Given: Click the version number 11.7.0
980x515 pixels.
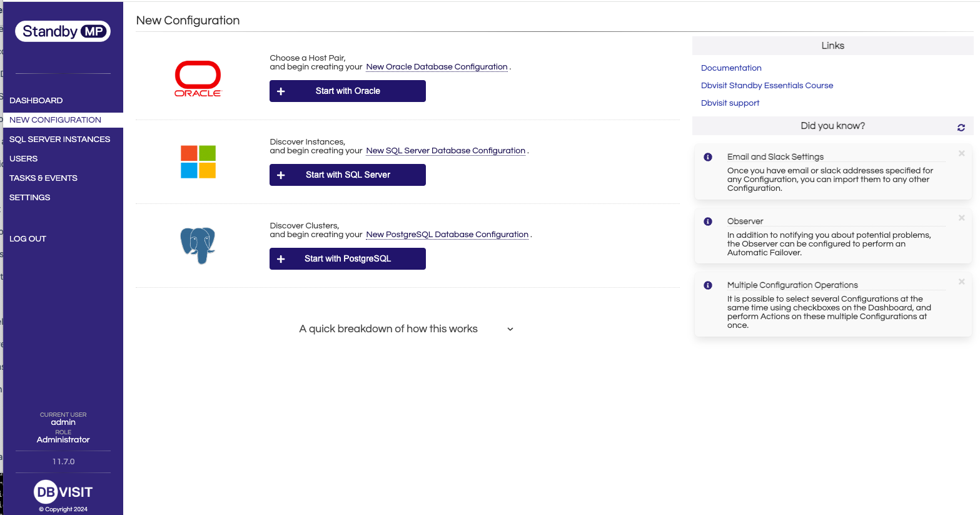Looking at the screenshot, I should click(63, 462).
